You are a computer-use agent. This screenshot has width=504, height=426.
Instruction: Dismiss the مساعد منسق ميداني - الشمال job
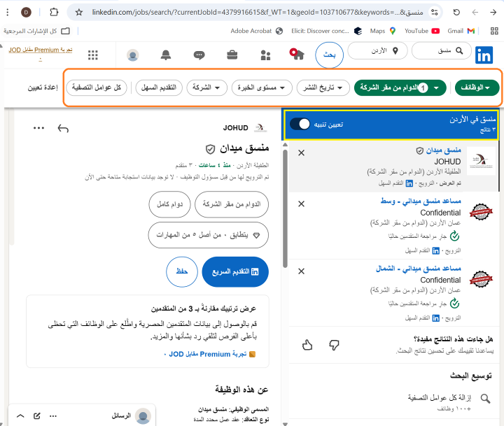(x=301, y=271)
